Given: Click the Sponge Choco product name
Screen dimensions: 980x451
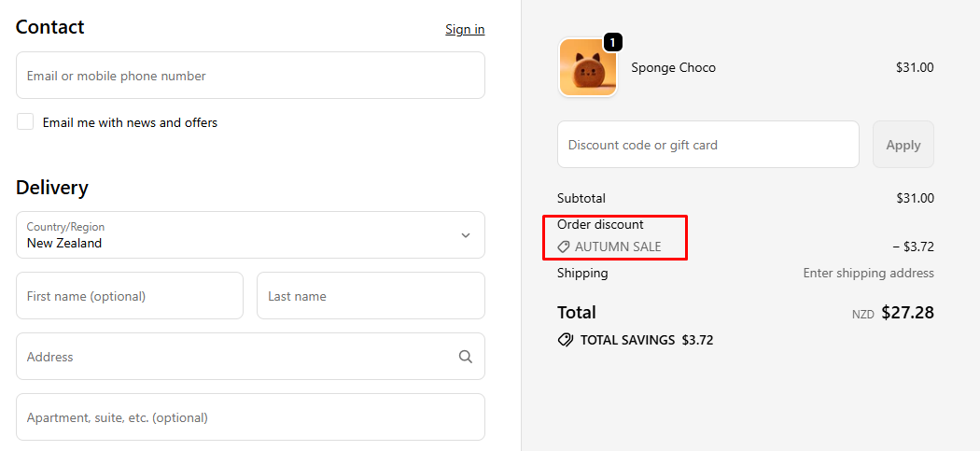Looking at the screenshot, I should (673, 67).
